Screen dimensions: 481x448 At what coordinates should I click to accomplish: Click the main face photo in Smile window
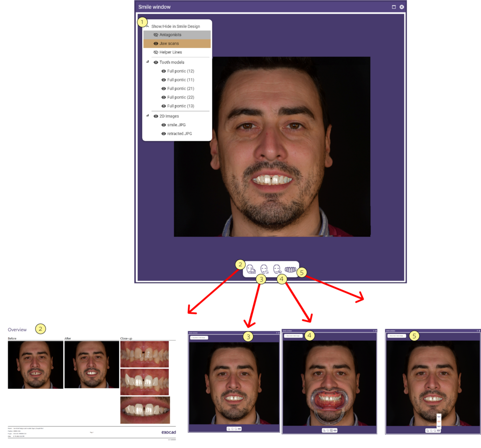click(x=272, y=147)
